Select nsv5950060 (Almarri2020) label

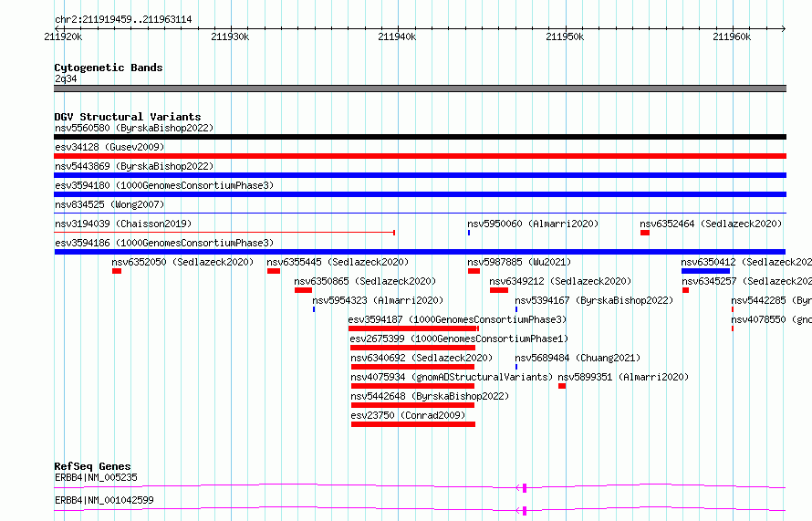[x=533, y=224]
